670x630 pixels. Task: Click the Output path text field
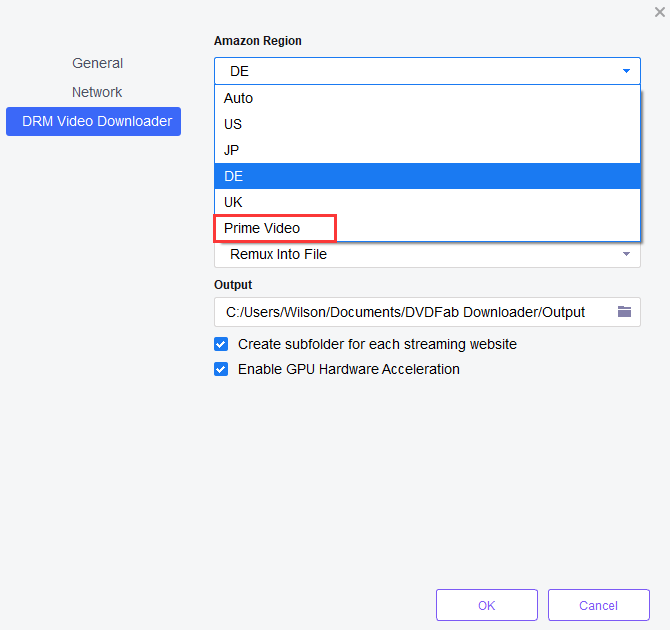point(405,312)
